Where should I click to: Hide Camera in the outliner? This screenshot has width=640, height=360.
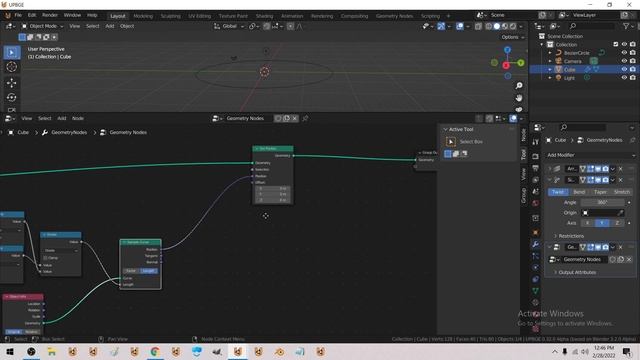(624, 61)
